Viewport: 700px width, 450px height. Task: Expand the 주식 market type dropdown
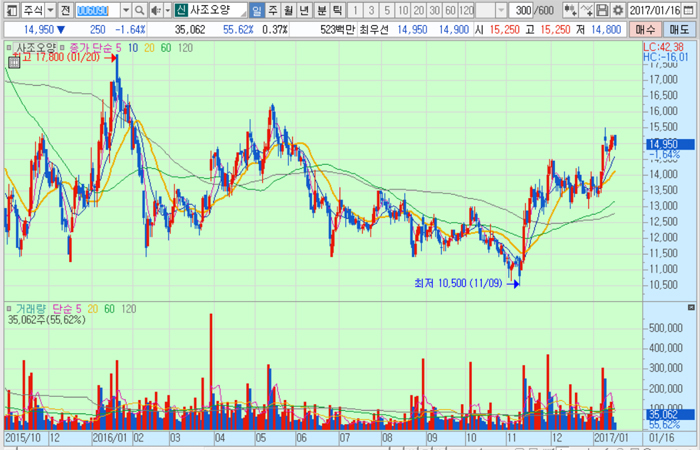(49, 10)
